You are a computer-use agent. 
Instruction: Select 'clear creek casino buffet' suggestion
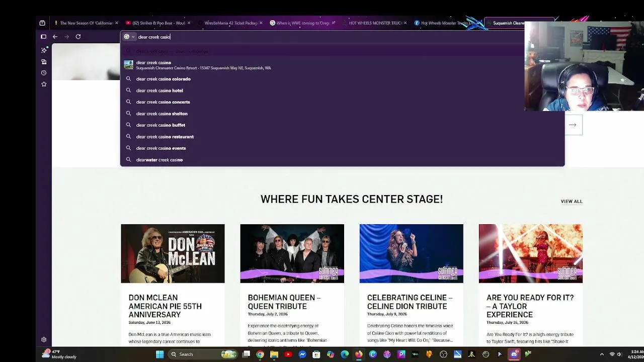[x=342, y=125]
